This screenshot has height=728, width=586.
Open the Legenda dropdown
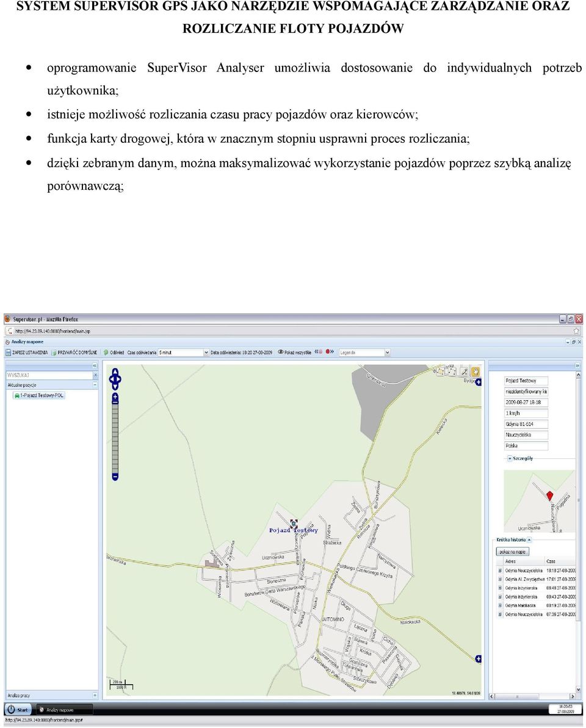[x=387, y=353]
